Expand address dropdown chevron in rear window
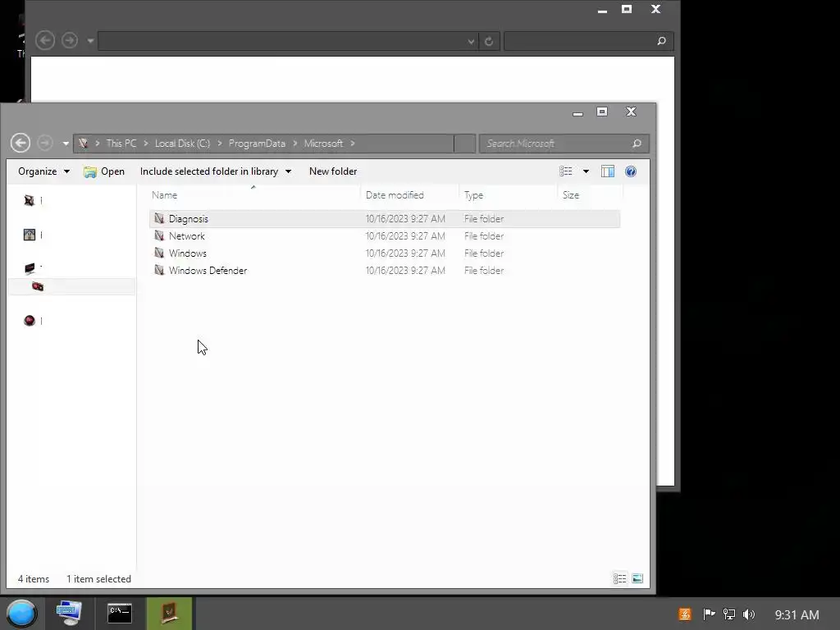The width and height of the screenshot is (840, 630). coord(471,41)
